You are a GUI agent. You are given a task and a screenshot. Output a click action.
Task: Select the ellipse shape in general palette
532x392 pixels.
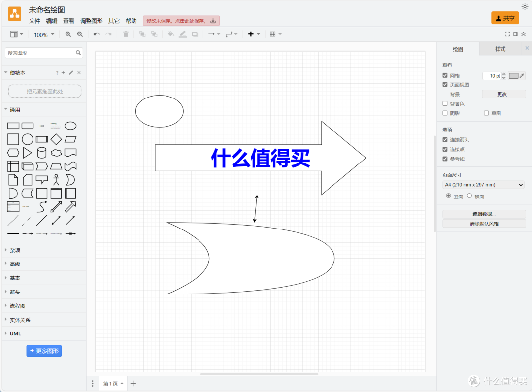pos(70,126)
